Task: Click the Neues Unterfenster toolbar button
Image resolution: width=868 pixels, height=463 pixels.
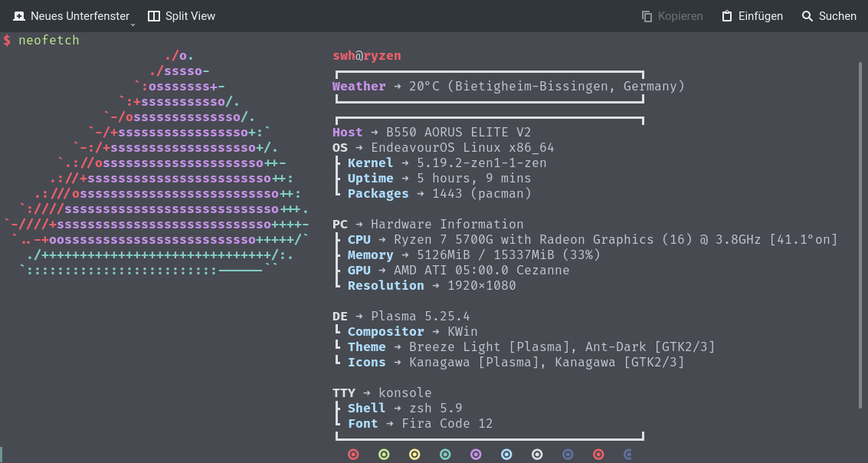Action: pyautogui.click(x=70, y=16)
